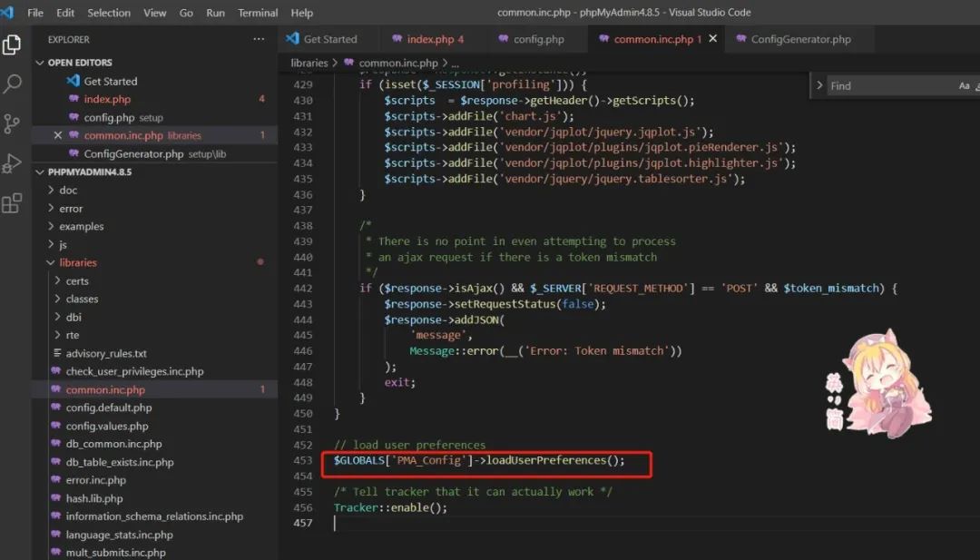The height and width of the screenshot is (560, 980).
Task: Open the Go menu
Action: pos(186,13)
